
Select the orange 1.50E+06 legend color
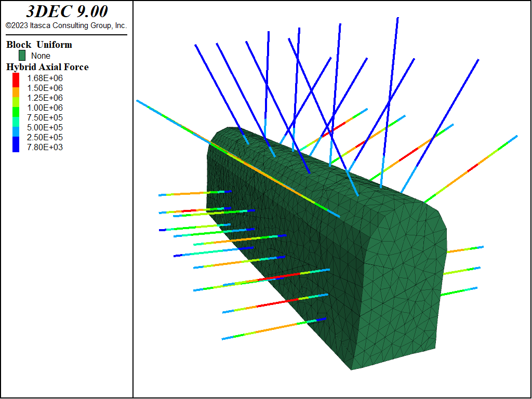coord(16,88)
